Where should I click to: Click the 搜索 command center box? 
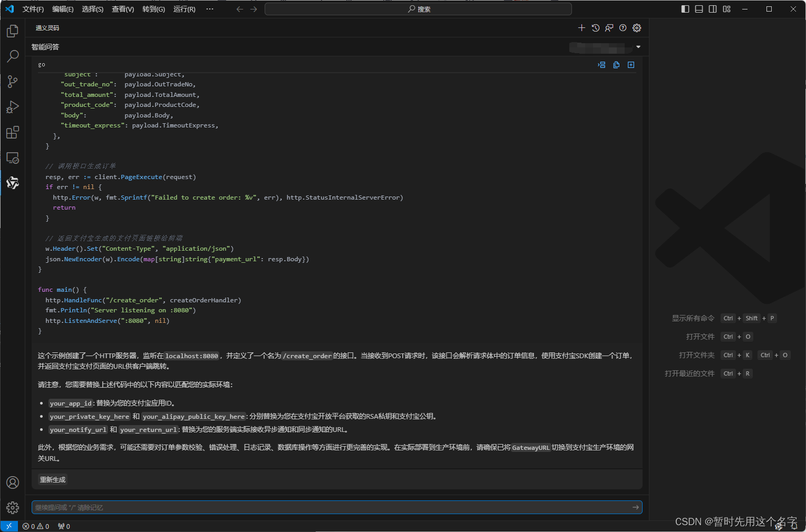[418, 9]
